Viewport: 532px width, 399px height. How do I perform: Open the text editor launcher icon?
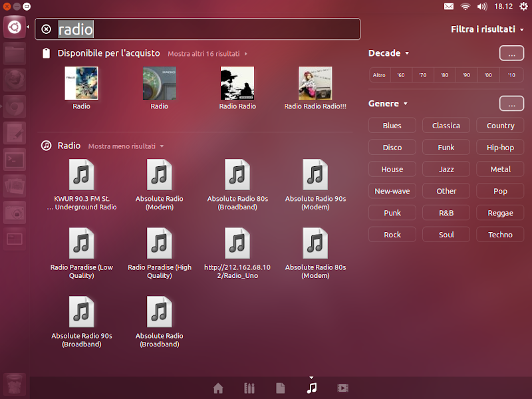[x=14, y=133]
